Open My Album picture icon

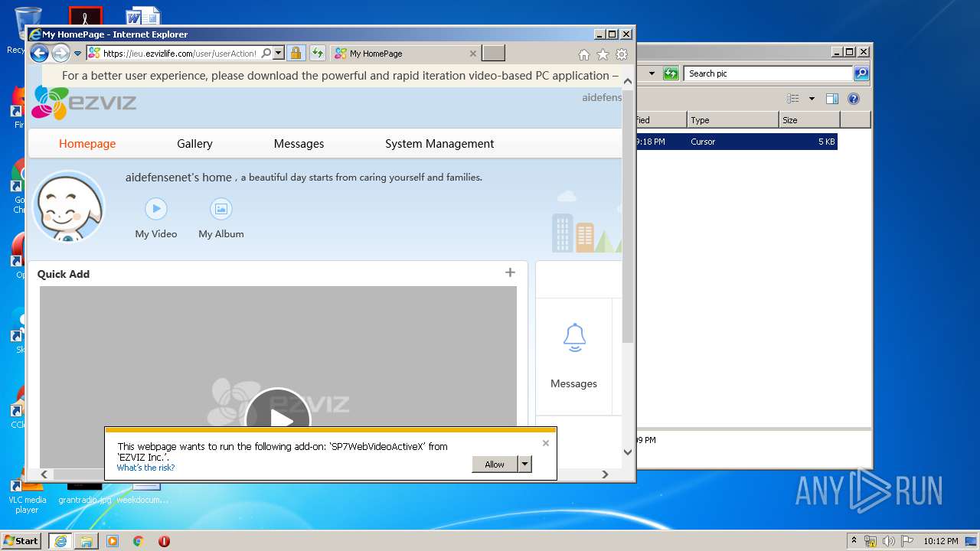click(221, 208)
